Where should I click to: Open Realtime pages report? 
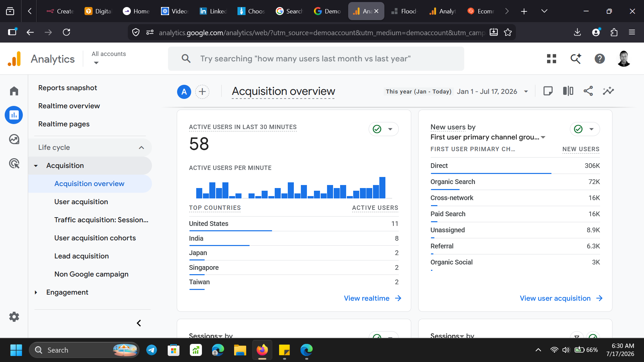[64, 124]
